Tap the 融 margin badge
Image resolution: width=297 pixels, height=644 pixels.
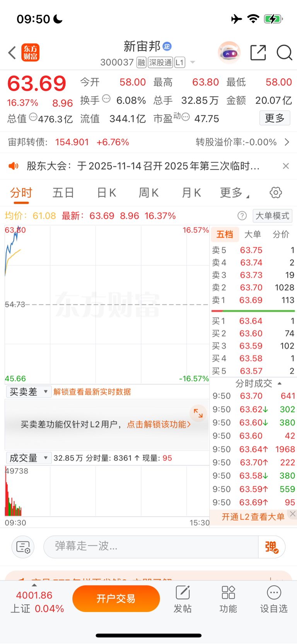pos(142,62)
